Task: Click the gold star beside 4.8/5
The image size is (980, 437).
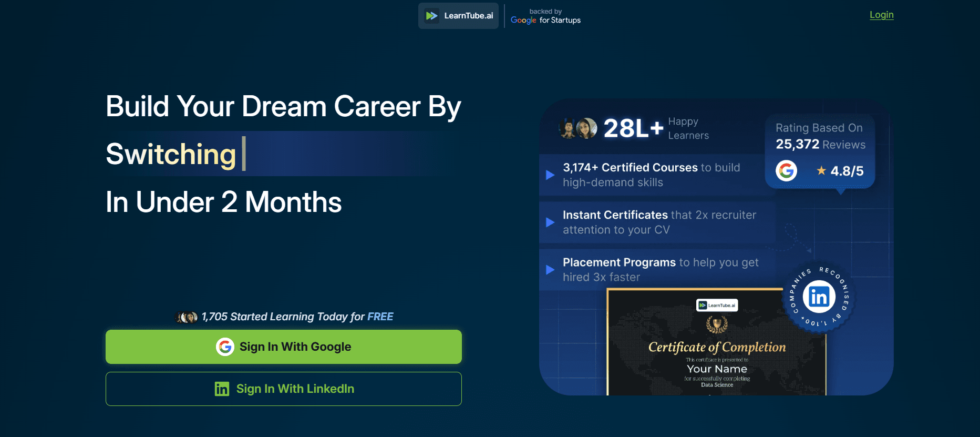Action: point(821,170)
